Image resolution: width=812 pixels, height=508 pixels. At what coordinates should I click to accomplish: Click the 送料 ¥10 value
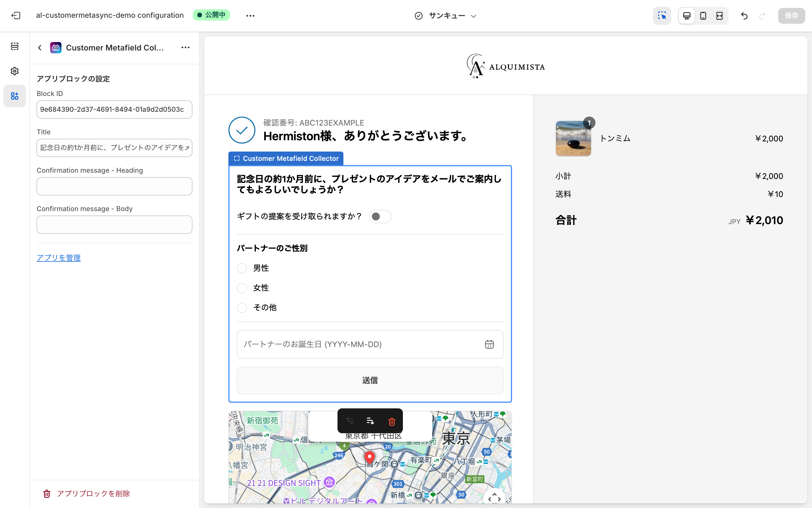775,194
